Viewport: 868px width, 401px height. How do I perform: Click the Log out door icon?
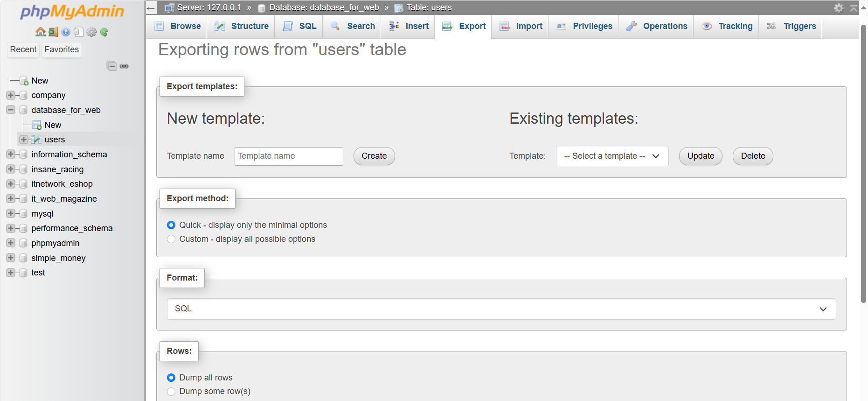click(53, 32)
